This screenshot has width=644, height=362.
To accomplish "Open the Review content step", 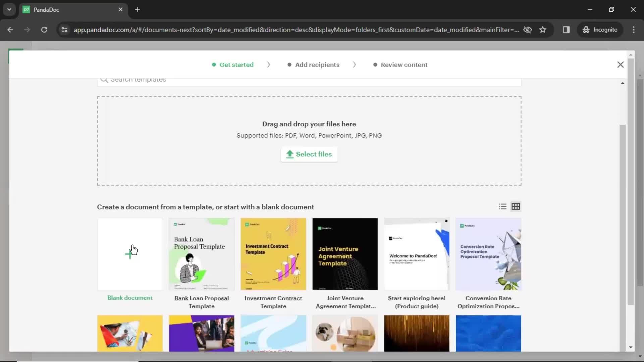I will coord(404,65).
